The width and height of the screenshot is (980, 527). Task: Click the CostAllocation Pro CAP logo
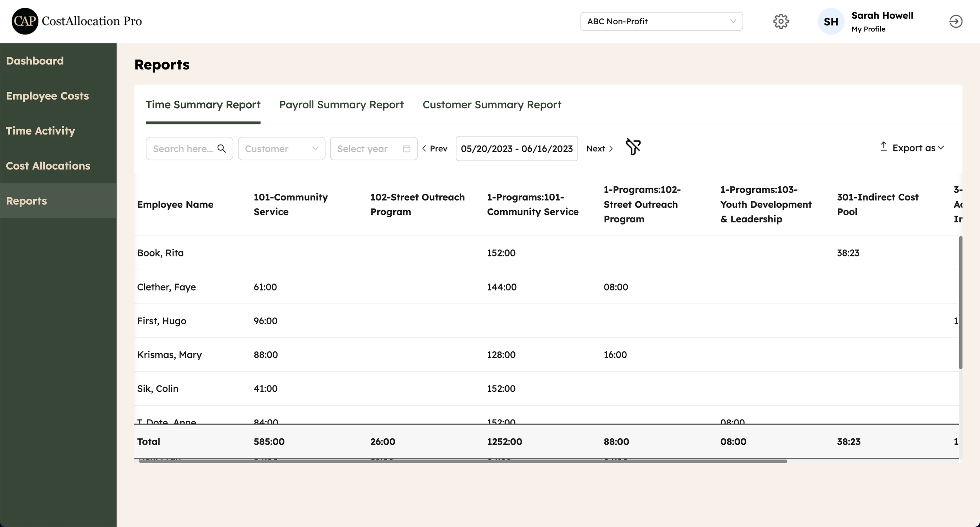click(x=25, y=21)
